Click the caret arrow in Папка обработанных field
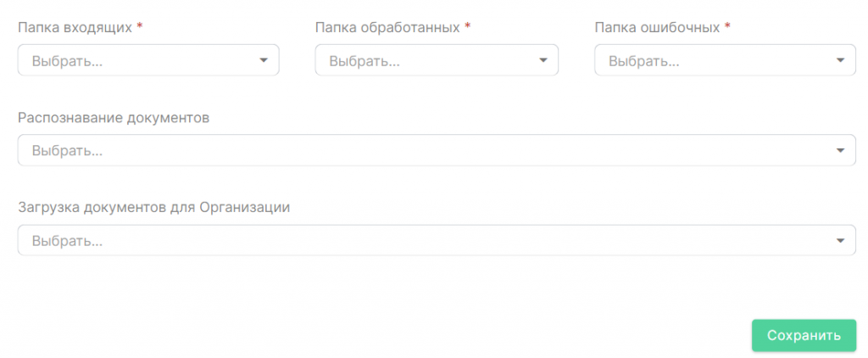This screenshot has height=358, width=868. pyautogui.click(x=543, y=60)
